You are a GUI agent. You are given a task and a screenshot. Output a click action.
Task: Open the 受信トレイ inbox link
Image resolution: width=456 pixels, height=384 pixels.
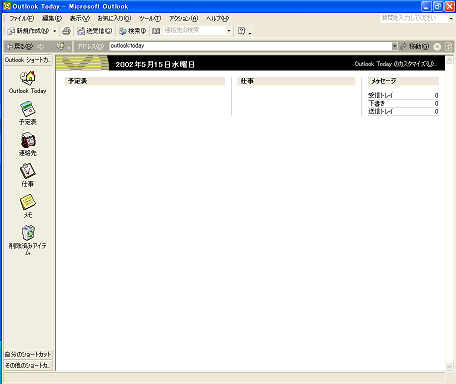coord(380,95)
